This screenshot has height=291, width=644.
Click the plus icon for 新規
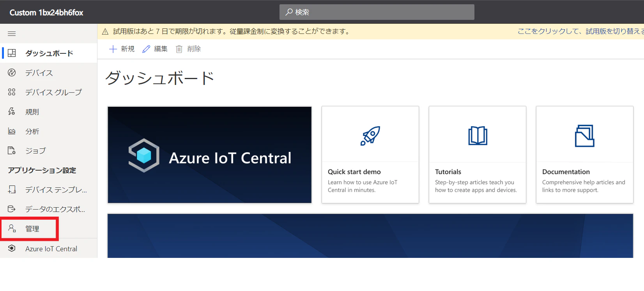click(113, 49)
